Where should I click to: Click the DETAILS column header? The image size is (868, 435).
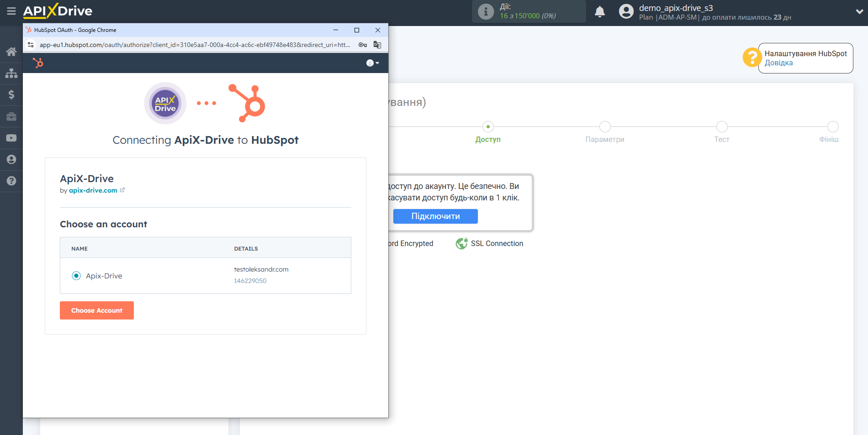coord(246,249)
